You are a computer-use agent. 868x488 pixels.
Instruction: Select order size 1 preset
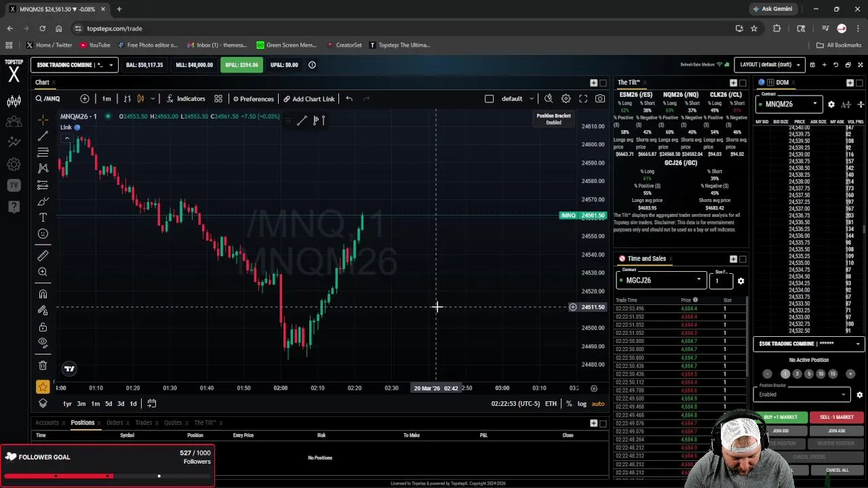(785, 374)
